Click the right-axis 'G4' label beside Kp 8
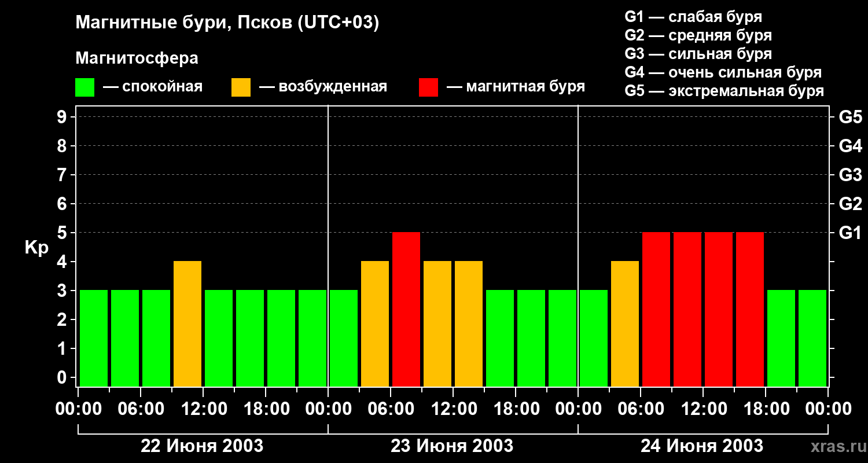The height and width of the screenshot is (463, 868). [851, 146]
